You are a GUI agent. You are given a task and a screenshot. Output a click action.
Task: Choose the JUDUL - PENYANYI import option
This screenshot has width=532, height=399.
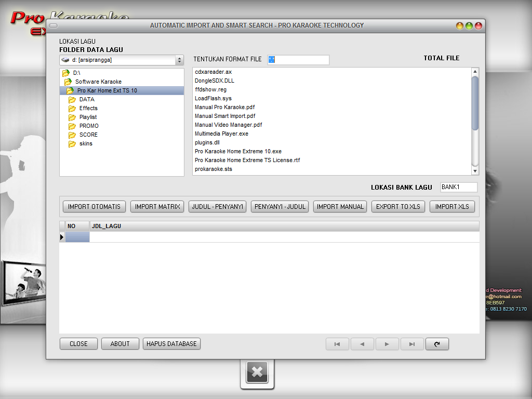click(218, 207)
